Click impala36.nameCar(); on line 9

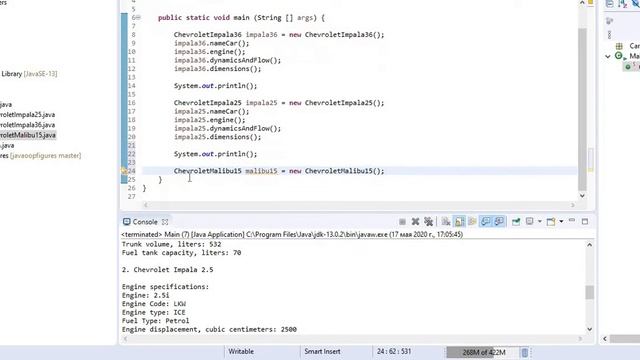click(211, 43)
